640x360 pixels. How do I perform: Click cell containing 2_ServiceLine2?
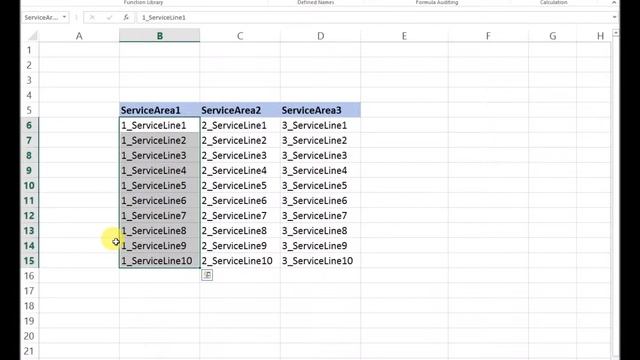240,140
